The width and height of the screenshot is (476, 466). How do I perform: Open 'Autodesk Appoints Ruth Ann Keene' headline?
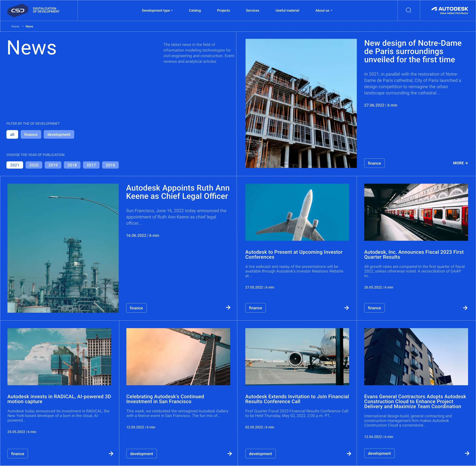tap(178, 192)
